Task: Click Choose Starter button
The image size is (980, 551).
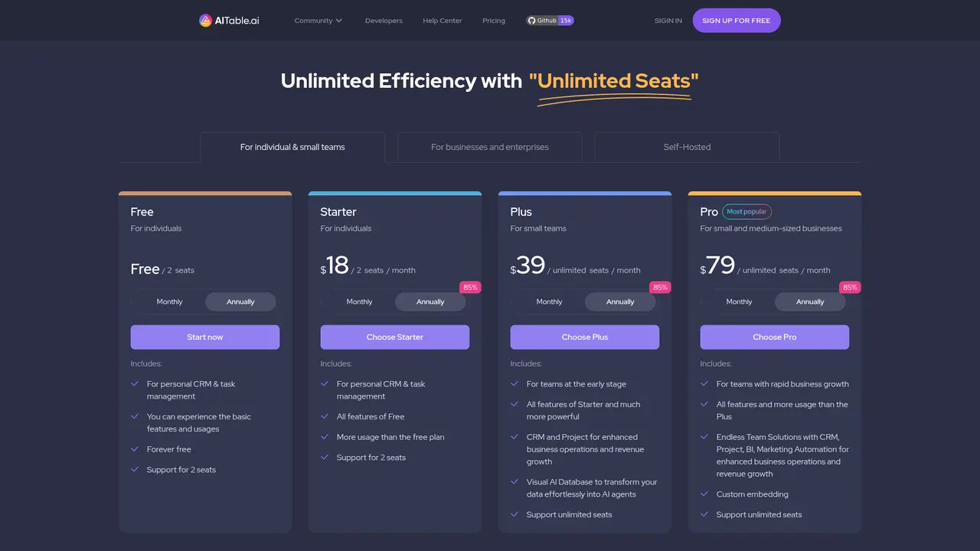Action: [395, 337]
